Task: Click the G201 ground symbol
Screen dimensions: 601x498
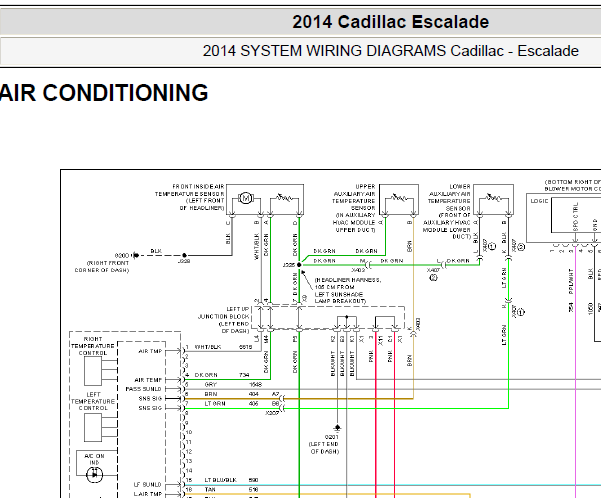Action: (x=337, y=428)
